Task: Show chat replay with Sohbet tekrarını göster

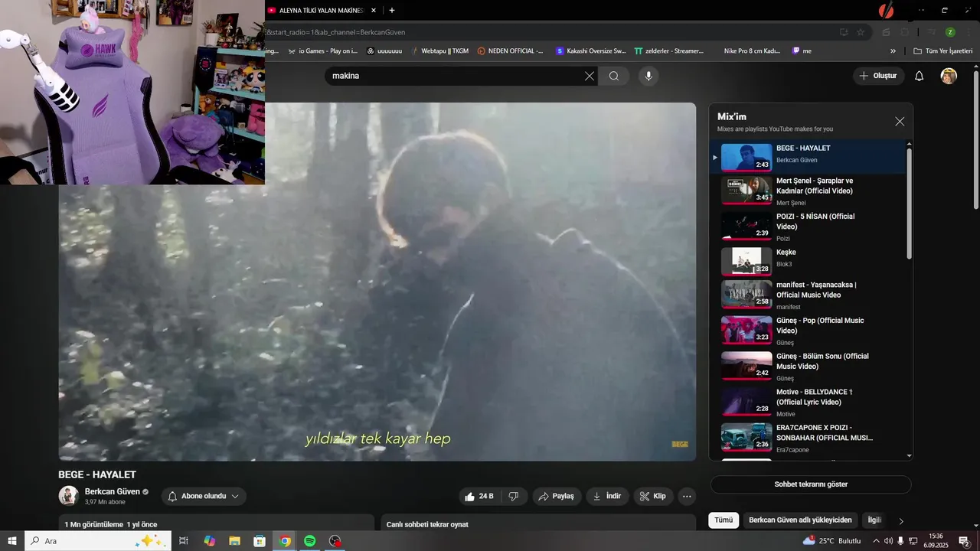Action: 811,484
